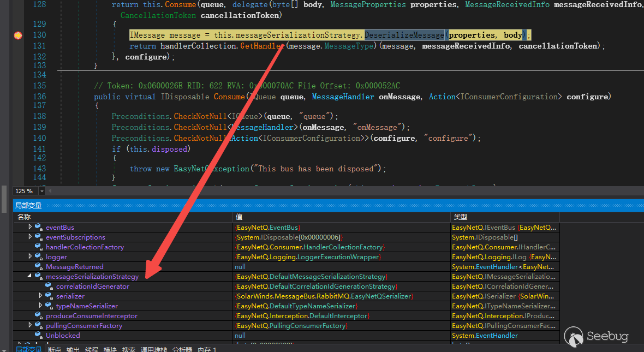Click the handlerCollectionFactory field icon
Viewport: 644px width, 352px height.
coord(39,247)
